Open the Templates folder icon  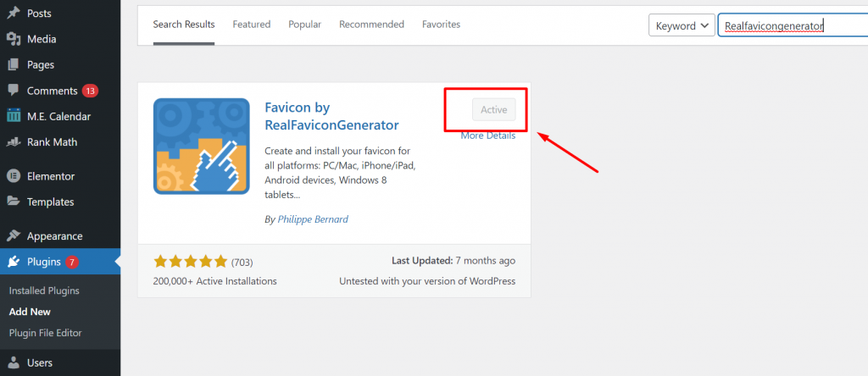click(x=14, y=202)
